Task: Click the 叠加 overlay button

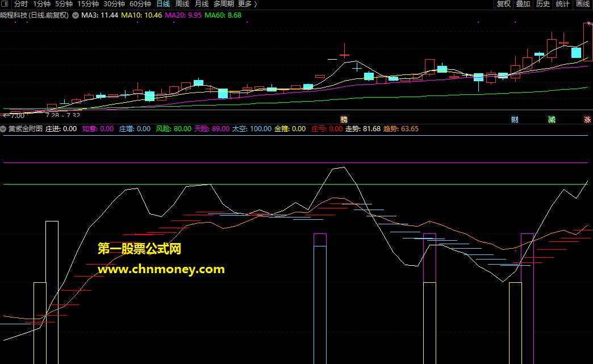Action: click(x=523, y=4)
